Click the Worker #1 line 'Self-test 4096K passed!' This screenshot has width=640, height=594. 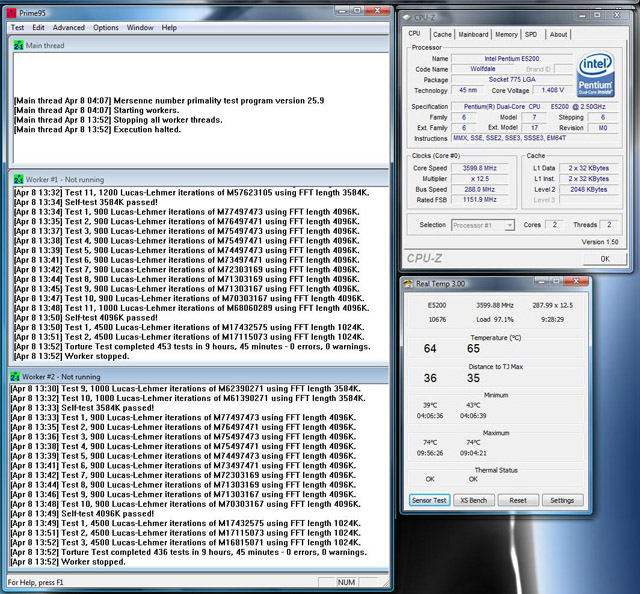(x=85, y=318)
